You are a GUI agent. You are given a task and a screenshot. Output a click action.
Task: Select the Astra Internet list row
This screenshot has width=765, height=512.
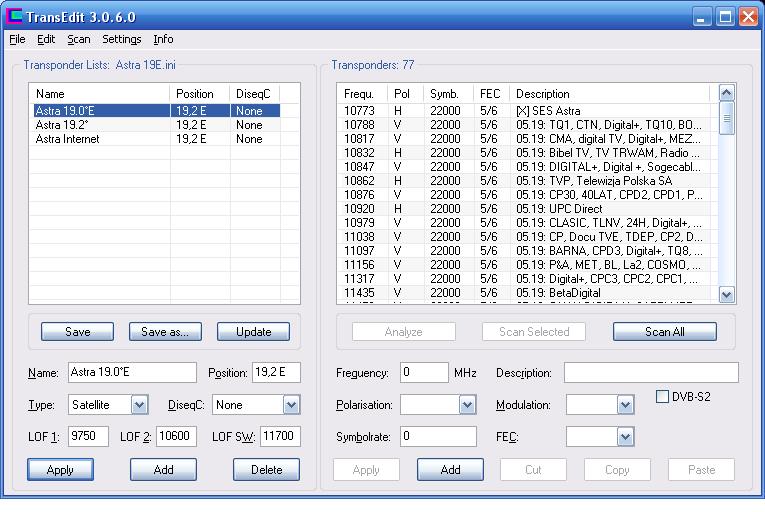(x=157, y=139)
